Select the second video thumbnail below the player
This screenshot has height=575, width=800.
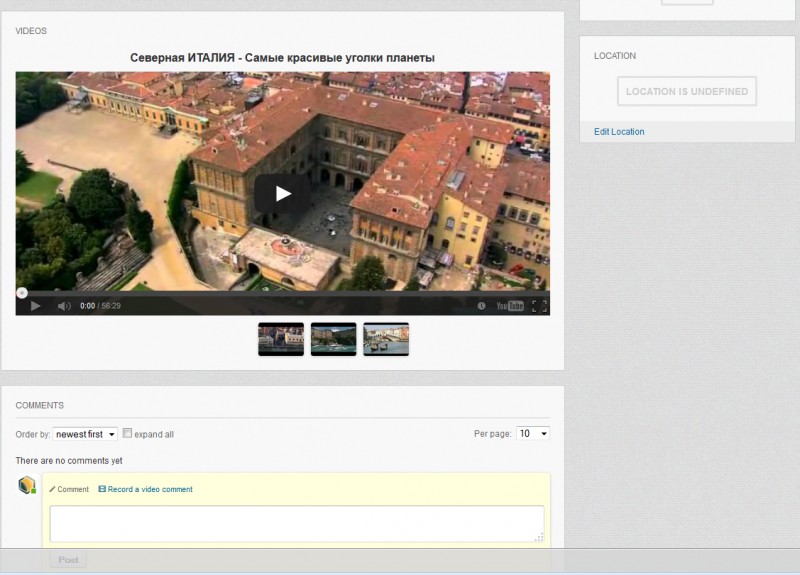point(333,339)
